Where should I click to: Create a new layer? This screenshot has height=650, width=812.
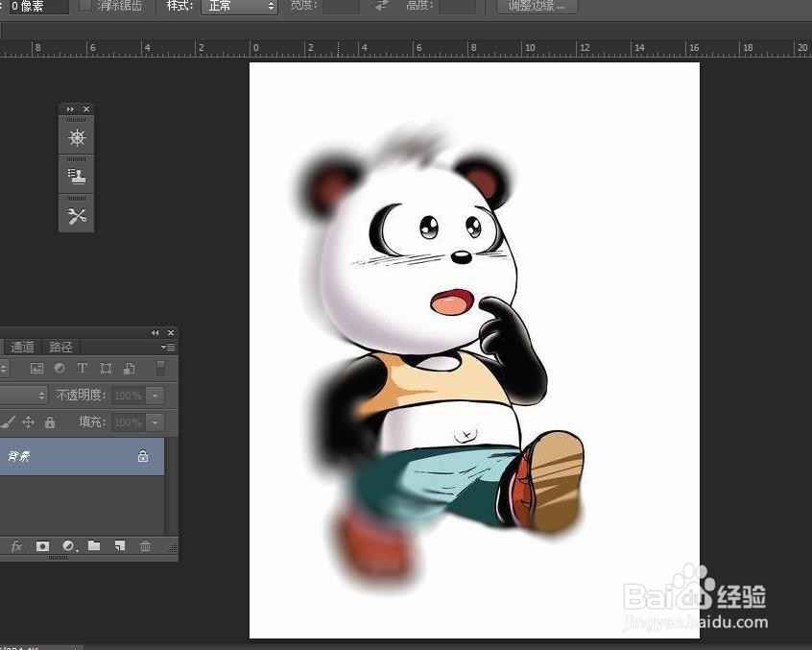point(120,545)
